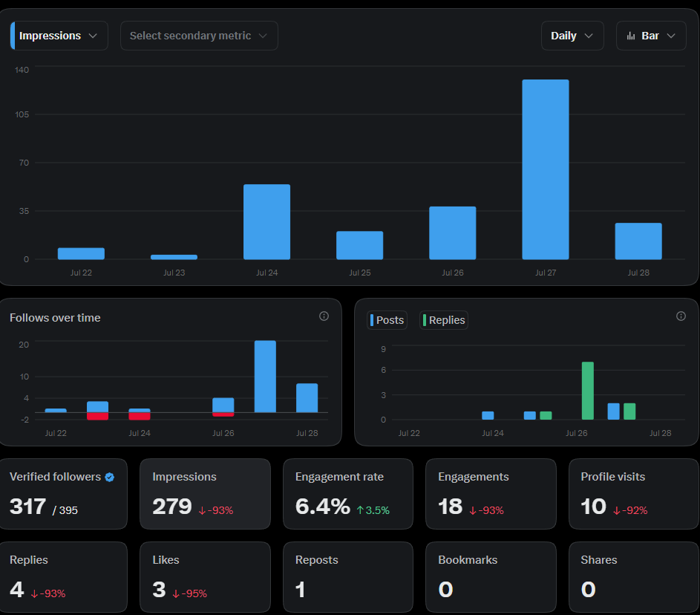Click the Jul 28 impressions bar

[x=638, y=241]
